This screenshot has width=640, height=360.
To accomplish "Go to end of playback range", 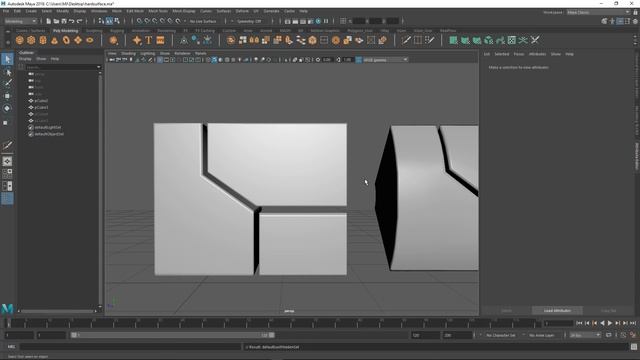I will point(633,323).
